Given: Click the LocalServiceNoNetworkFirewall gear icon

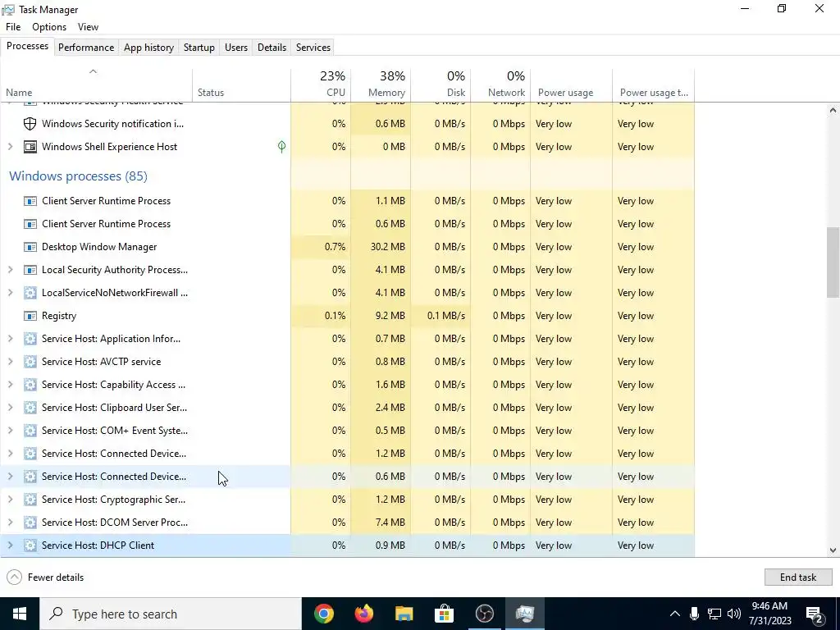Looking at the screenshot, I should coord(30,293).
